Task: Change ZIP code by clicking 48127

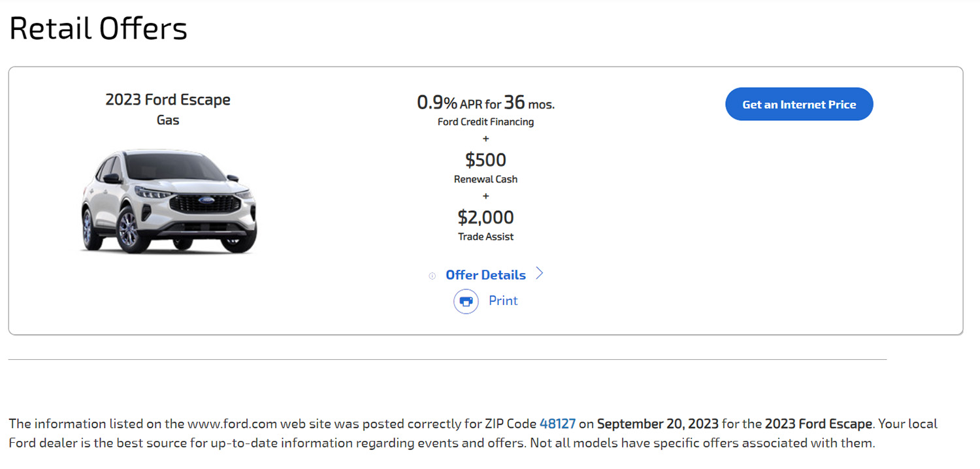Action: (x=557, y=423)
